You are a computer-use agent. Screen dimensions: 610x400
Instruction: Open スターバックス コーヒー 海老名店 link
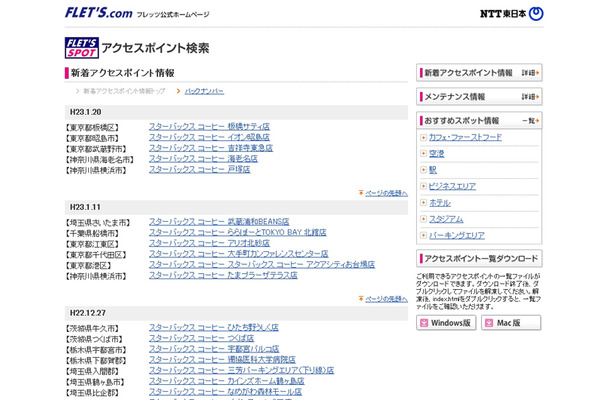point(203,158)
